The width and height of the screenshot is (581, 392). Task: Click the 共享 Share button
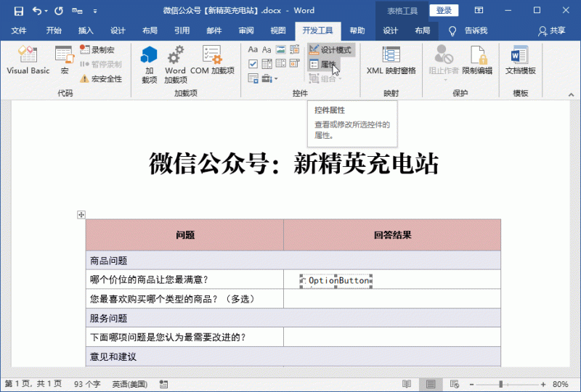coord(552,30)
